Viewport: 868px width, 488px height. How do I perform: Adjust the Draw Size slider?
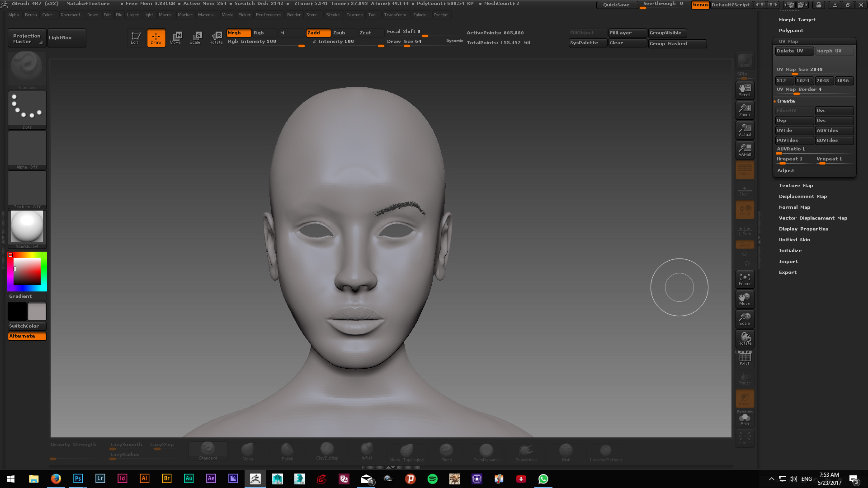click(424, 42)
